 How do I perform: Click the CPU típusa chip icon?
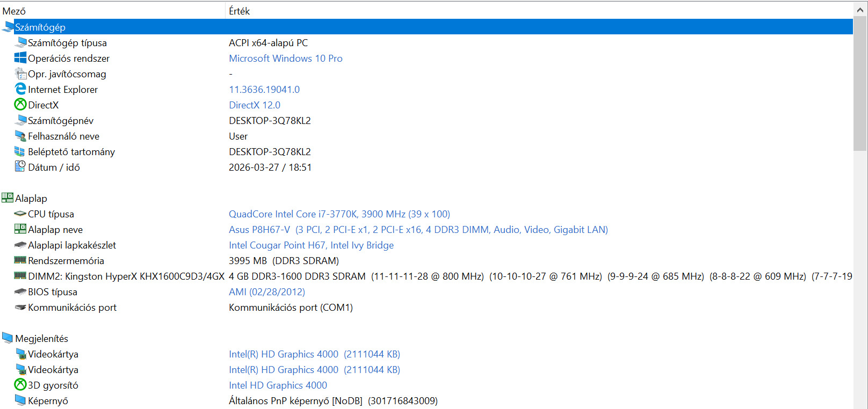click(x=20, y=214)
